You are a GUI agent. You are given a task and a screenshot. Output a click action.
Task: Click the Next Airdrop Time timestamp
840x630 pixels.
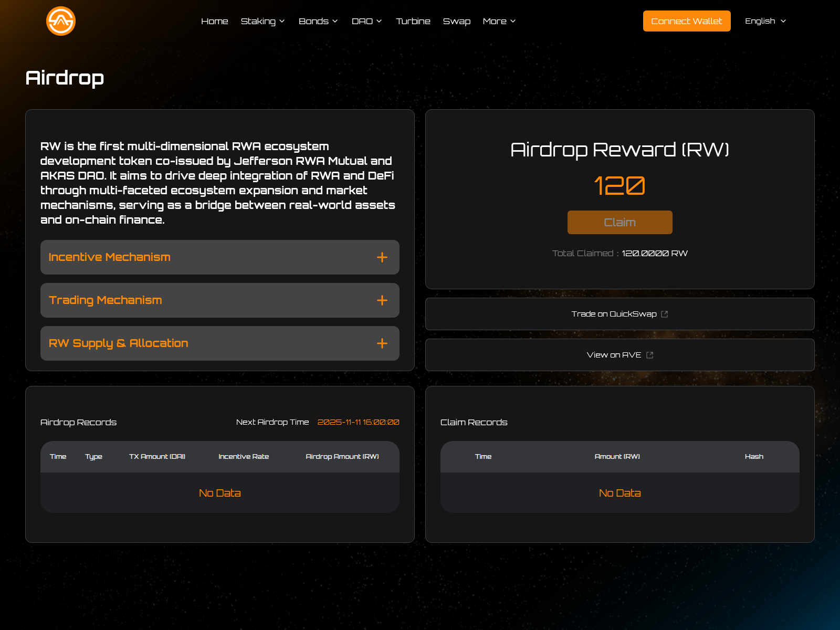click(x=358, y=422)
